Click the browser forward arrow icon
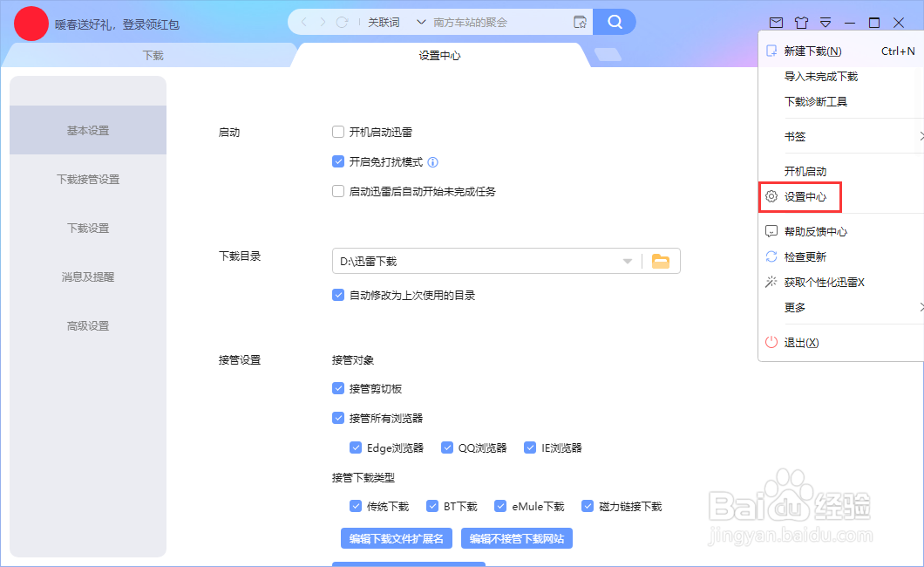Screen dimensions: 924x567 click(x=323, y=23)
